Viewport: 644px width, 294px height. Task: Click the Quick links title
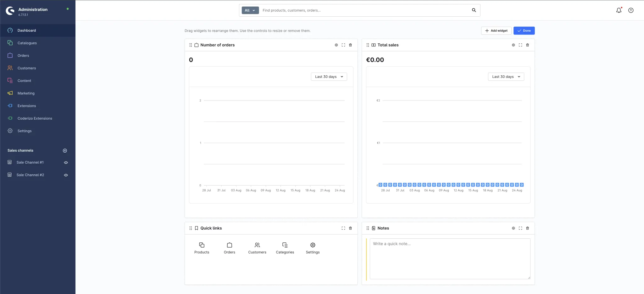pyautogui.click(x=211, y=228)
